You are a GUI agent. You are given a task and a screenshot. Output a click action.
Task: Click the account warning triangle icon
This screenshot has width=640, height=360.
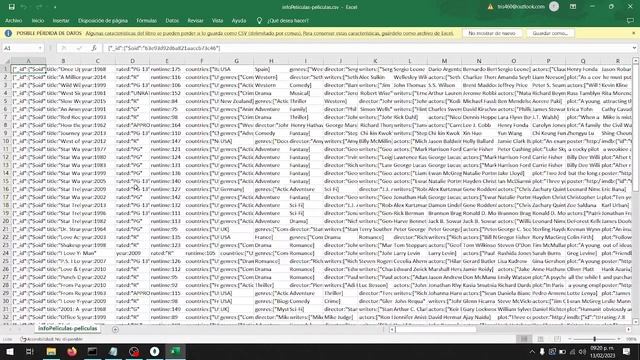point(490,7)
